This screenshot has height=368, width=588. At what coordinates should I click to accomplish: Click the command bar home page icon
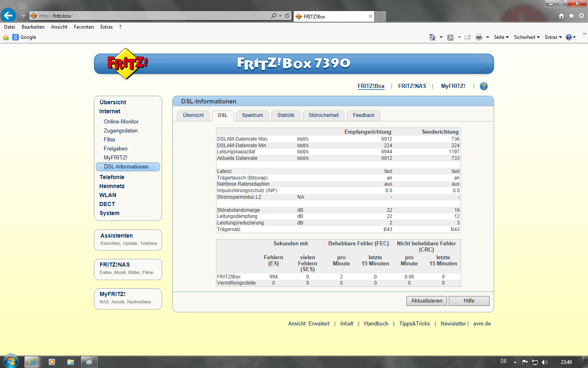432,37
